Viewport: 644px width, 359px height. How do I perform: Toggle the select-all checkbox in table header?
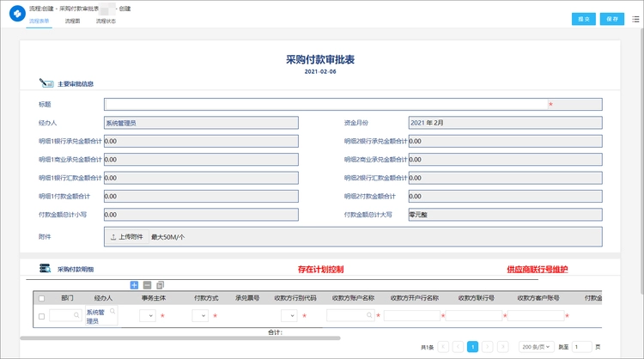pos(40,298)
